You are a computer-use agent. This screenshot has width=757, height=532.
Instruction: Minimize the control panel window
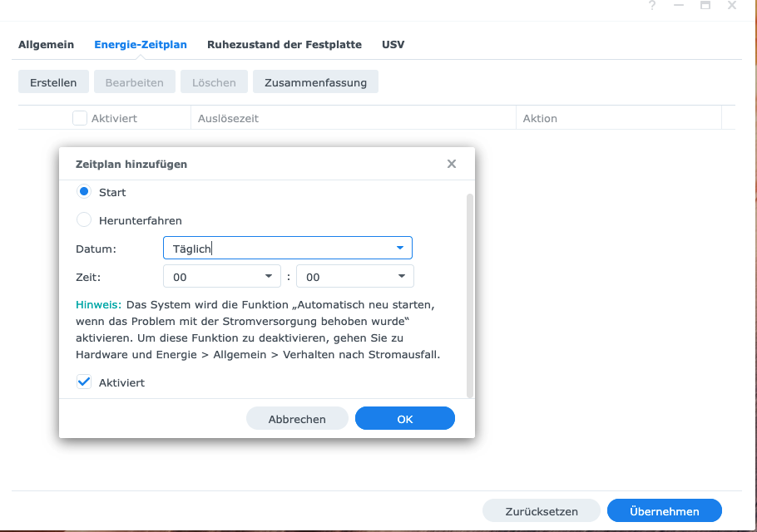679,5
